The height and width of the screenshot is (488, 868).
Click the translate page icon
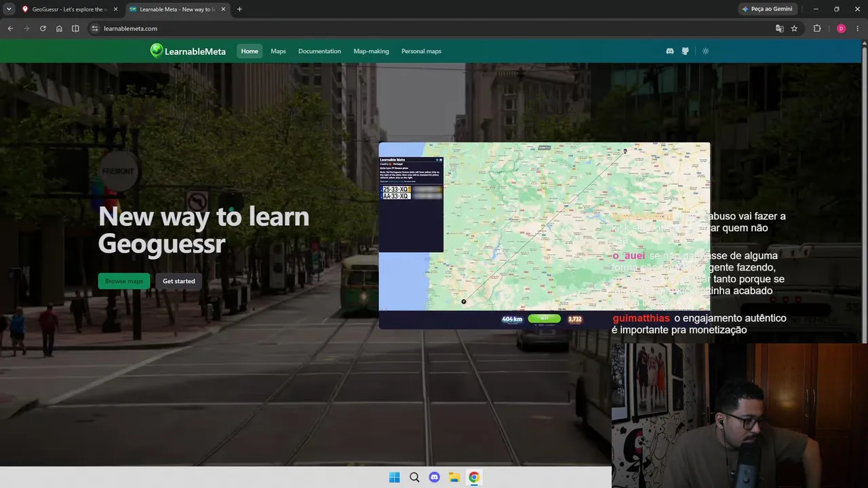click(780, 28)
